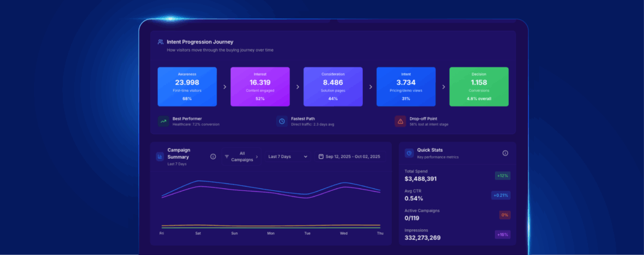The height and width of the screenshot is (255, 644).
Task: Click the +16% Impressions badge
Action: point(502,235)
